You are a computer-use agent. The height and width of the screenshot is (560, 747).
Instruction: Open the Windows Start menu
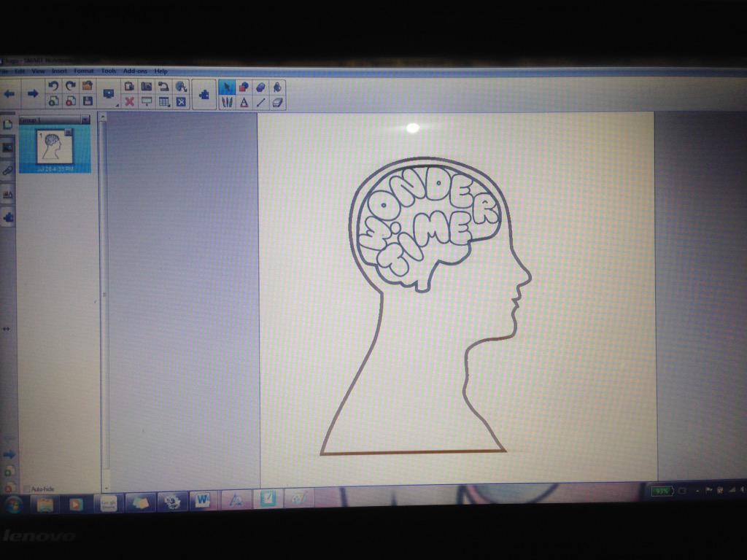coord(13,504)
